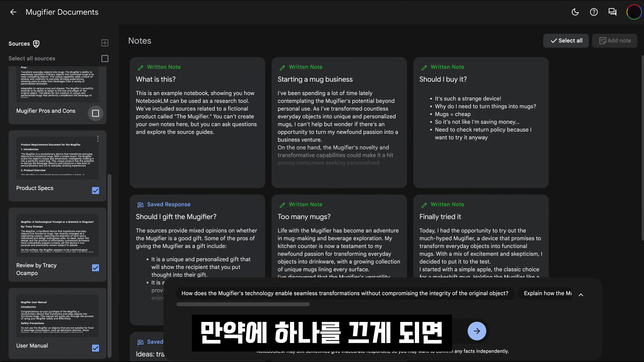Toggle dark mode moon icon
This screenshot has width=644, height=362.
575,12
